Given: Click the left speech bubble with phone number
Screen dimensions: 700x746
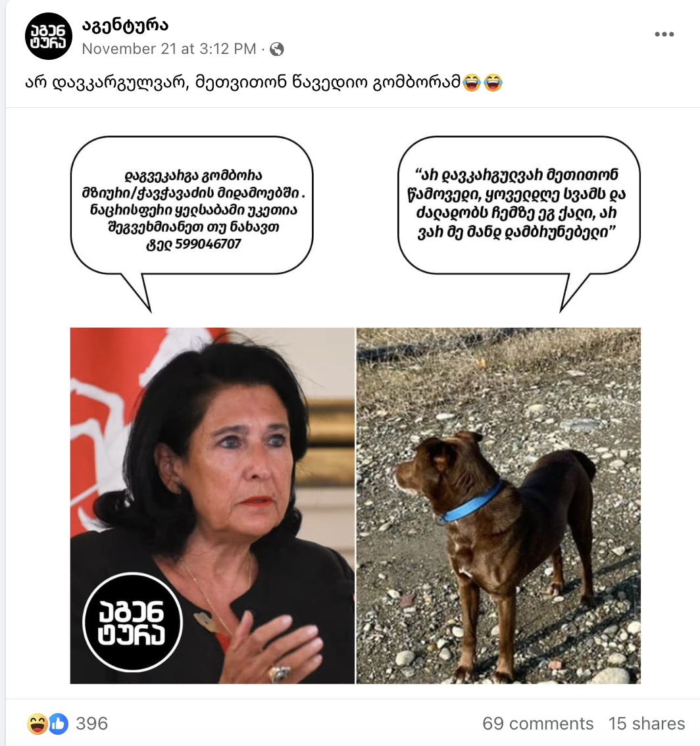Looking at the screenshot, I should pos(191,209).
